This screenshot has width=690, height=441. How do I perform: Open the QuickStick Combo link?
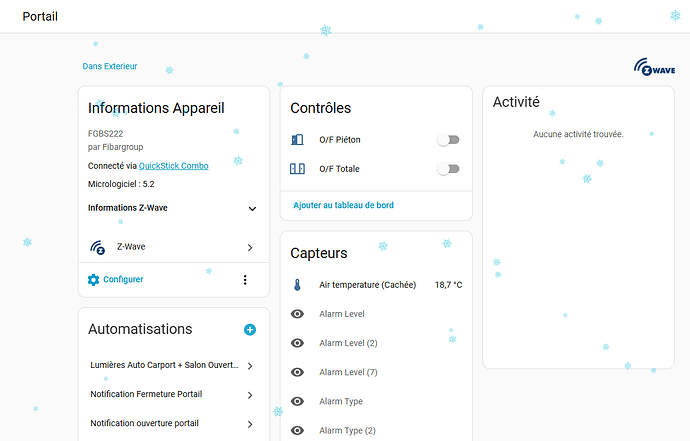click(x=173, y=165)
